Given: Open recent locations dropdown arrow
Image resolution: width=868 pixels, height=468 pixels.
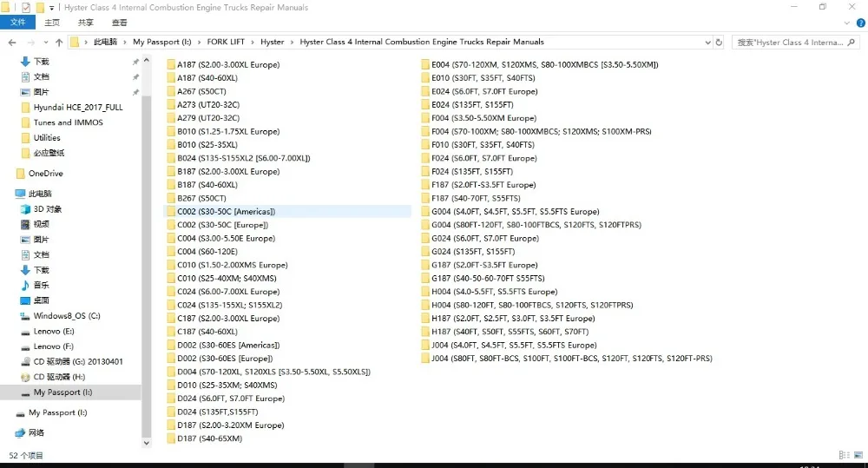Looking at the screenshot, I should pos(45,42).
